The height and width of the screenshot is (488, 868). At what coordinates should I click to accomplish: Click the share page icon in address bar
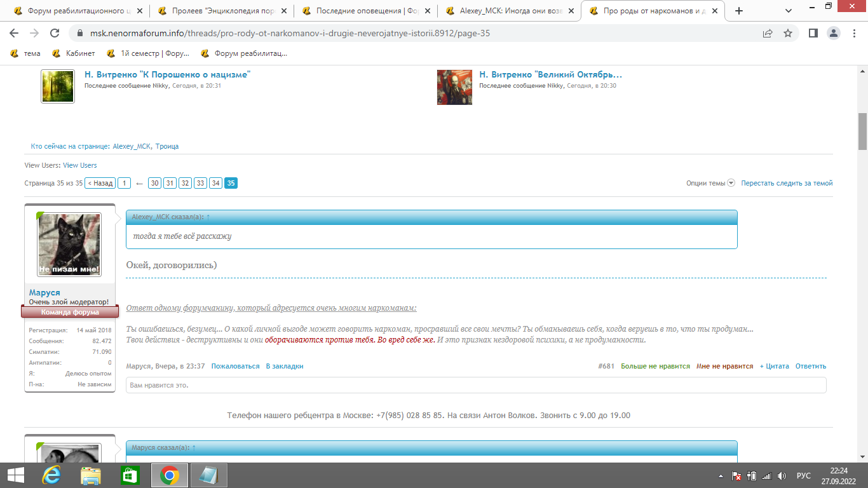(x=768, y=33)
